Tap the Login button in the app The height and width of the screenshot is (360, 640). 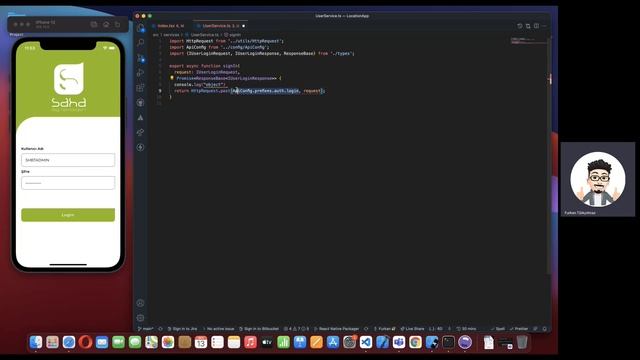[68, 215]
